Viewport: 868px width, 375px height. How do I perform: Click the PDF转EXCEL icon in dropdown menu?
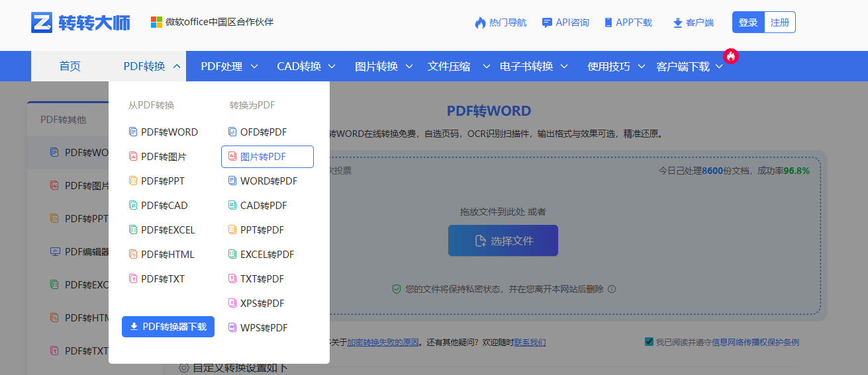point(133,230)
